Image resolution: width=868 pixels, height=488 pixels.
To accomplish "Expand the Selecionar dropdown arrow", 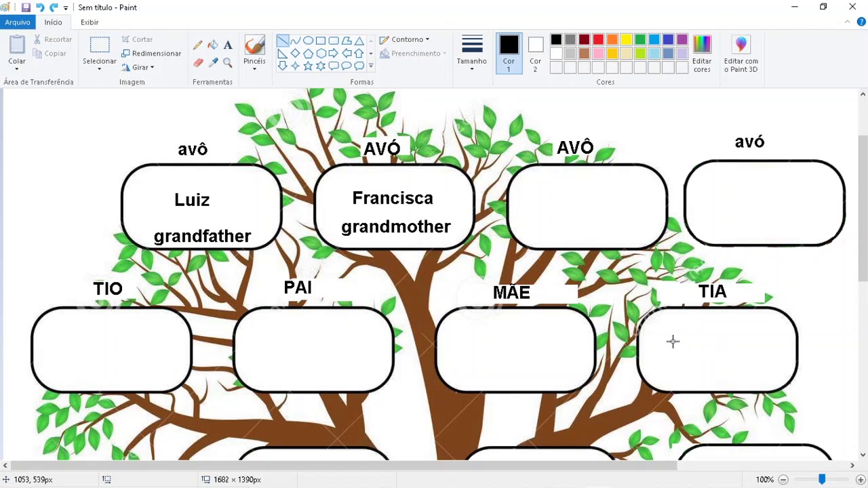I will click(99, 69).
